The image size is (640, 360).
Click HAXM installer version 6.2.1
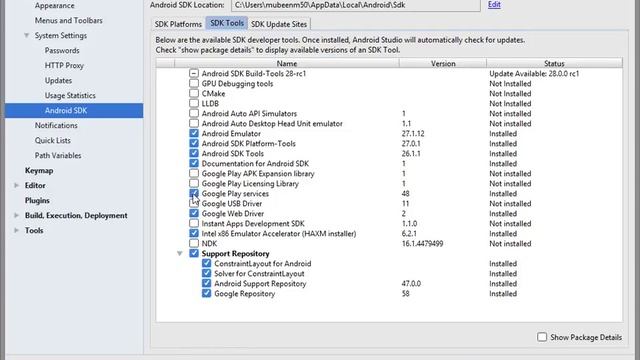pyautogui.click(x=409, y=233)
